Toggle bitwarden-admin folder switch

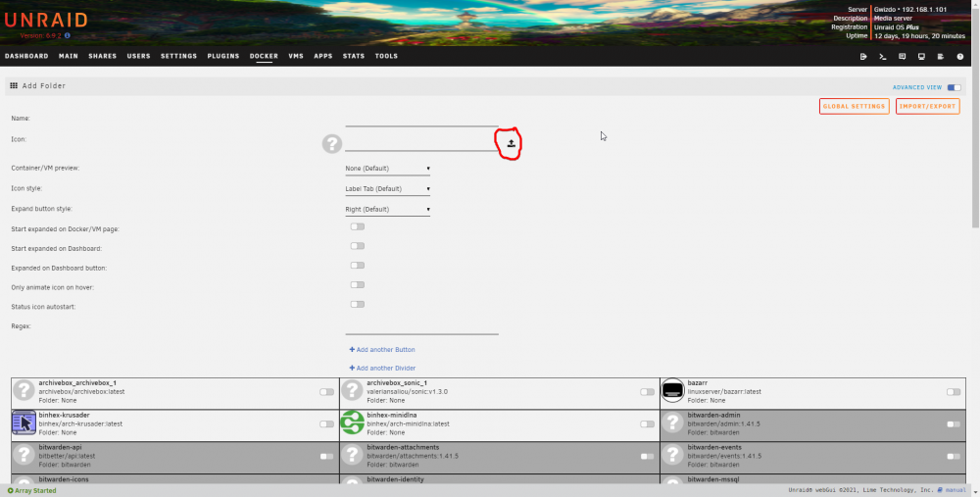click(x=954, y=423)
